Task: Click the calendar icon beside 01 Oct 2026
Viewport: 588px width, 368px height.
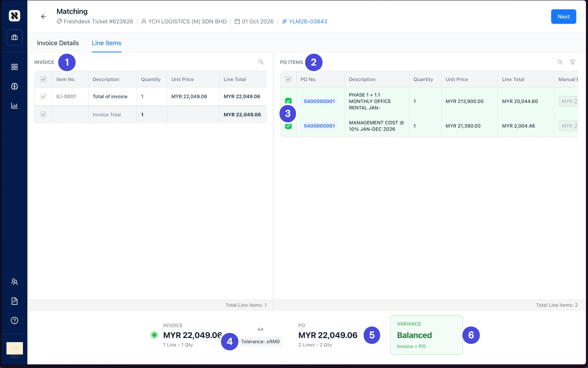Action: point(237,21)
